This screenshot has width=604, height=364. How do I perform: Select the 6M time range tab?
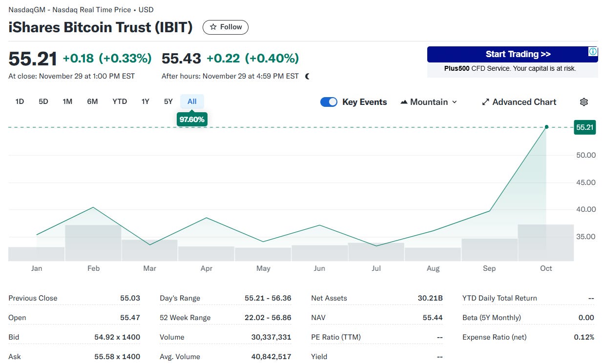tap(92, 101)
